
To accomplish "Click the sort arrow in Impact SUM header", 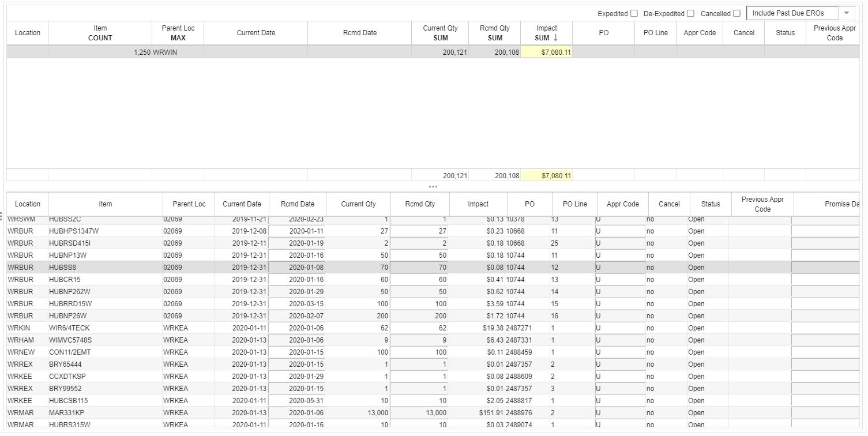I will tap(556, 38).
